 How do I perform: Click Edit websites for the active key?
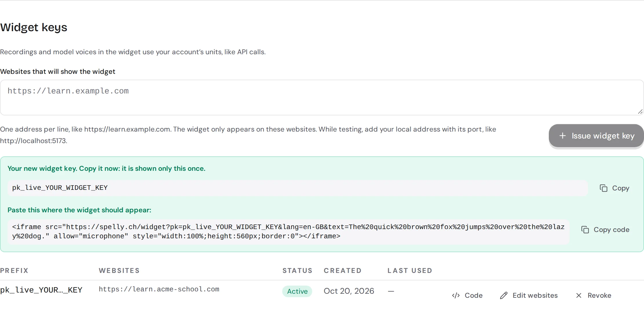[x=529, y=295]
